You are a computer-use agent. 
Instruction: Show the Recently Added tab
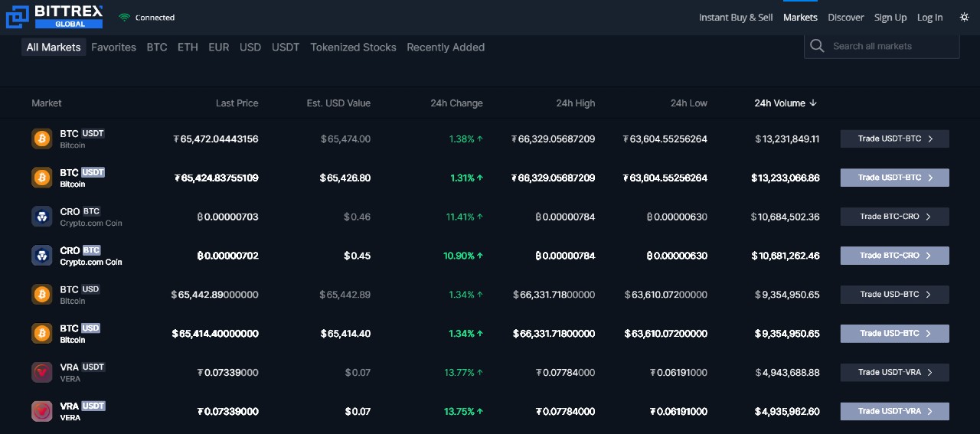coord(446,47)
